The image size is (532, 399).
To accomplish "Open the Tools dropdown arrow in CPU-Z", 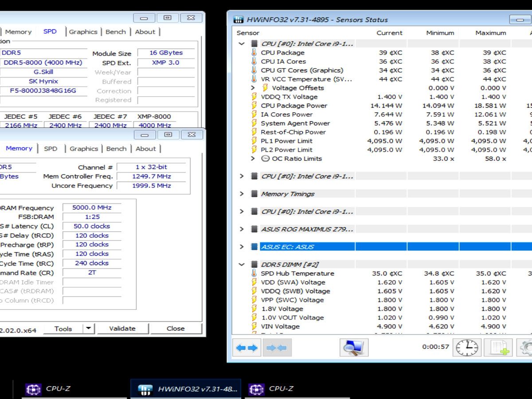I will (88, 329).
